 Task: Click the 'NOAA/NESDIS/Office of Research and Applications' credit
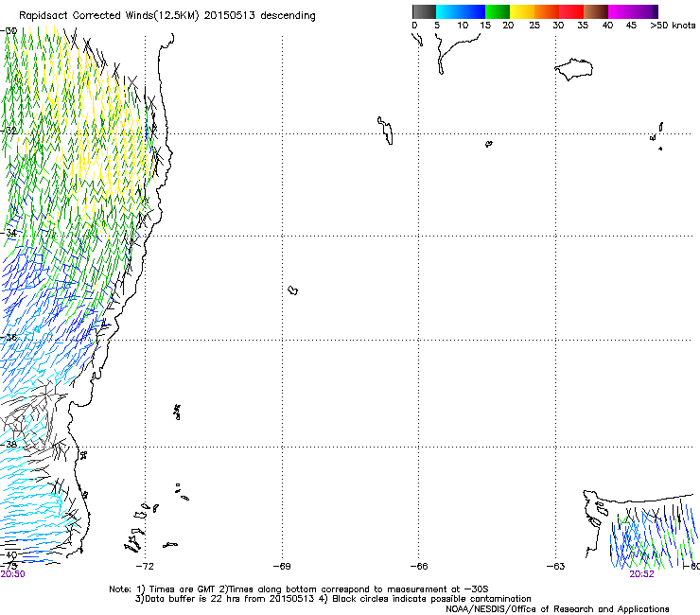[557, 609]
